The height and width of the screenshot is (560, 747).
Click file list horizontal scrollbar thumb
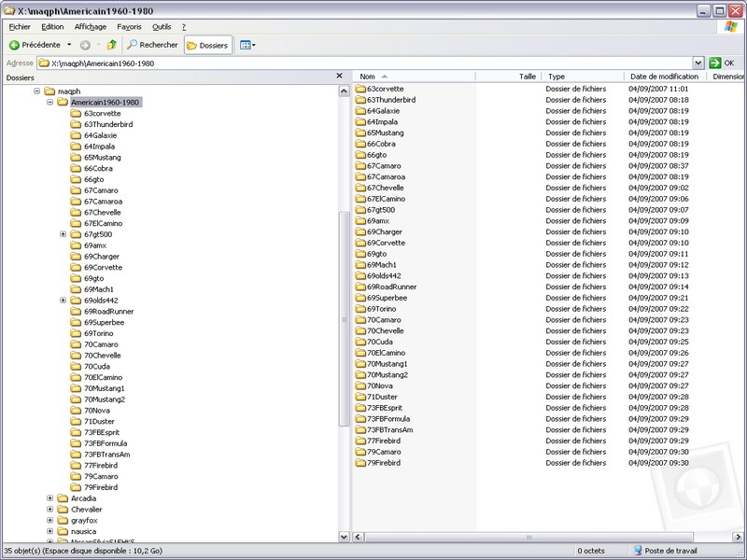coord(529,538)
